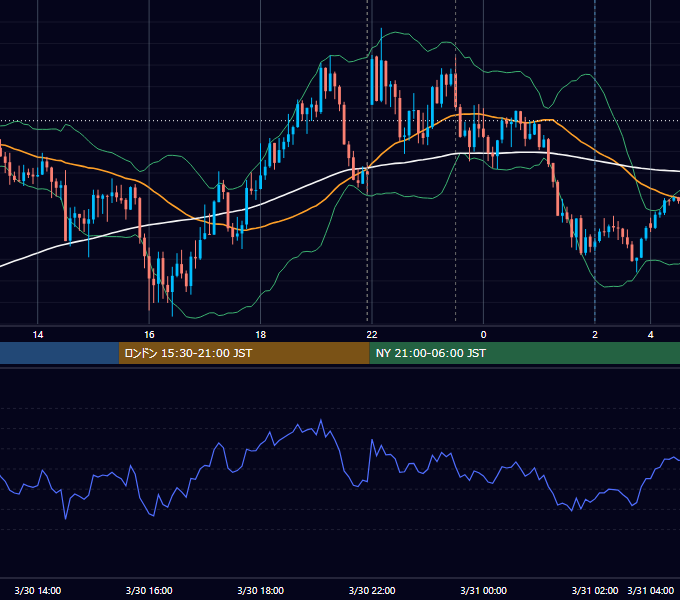Click the 3/30 14:00 date label
This screenshot has height=600, width=680.
click(x=38, y=590)
